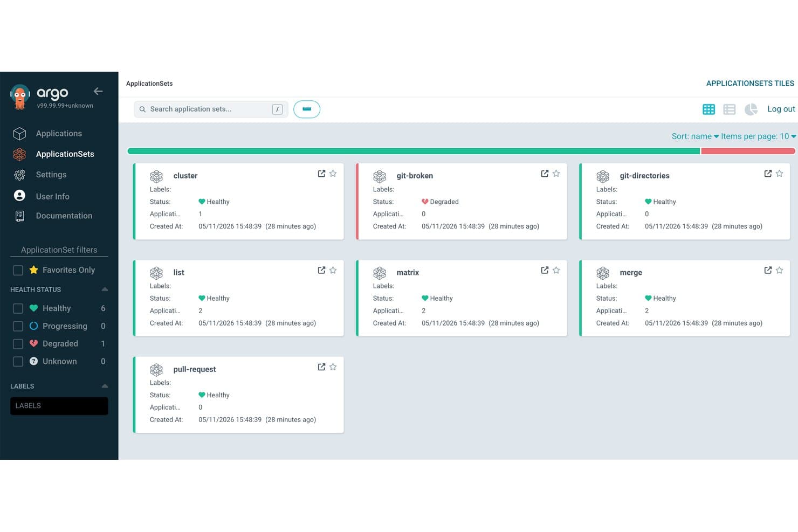Enable the Favorites Only filter
This screenshot has width=798, height=532.
[18, 270]
